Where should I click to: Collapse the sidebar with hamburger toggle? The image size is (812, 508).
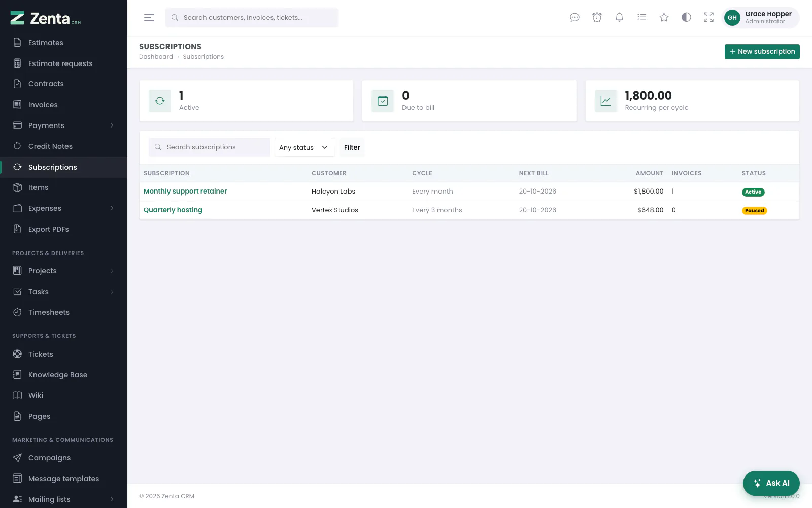[x=149, y=18]
